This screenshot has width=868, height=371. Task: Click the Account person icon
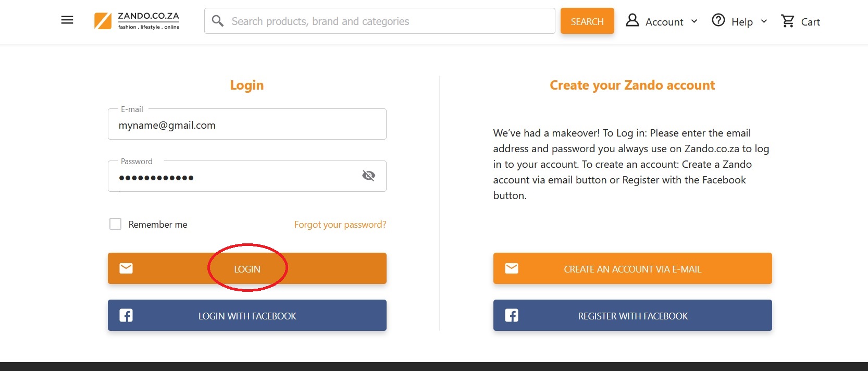(x=632, y=20)
